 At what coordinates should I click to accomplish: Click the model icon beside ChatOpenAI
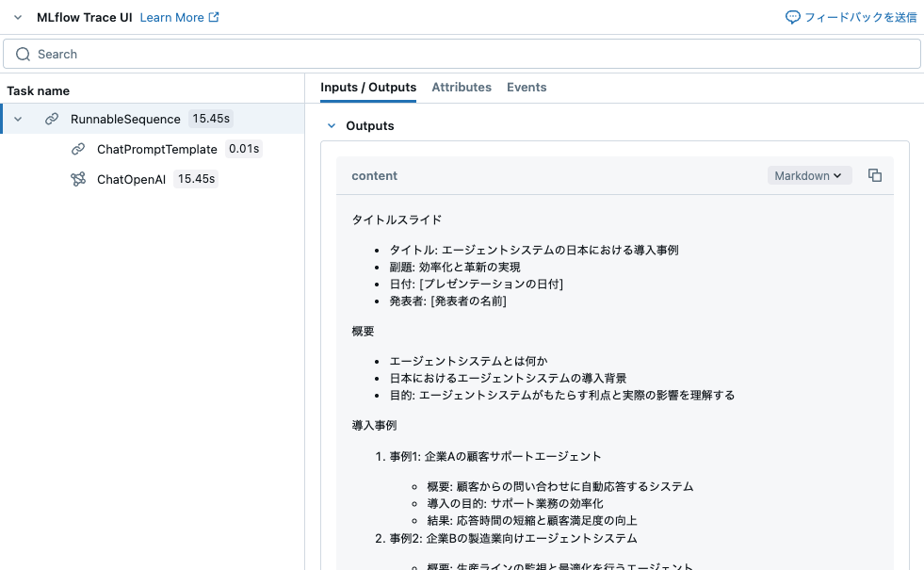click(77, 178)
